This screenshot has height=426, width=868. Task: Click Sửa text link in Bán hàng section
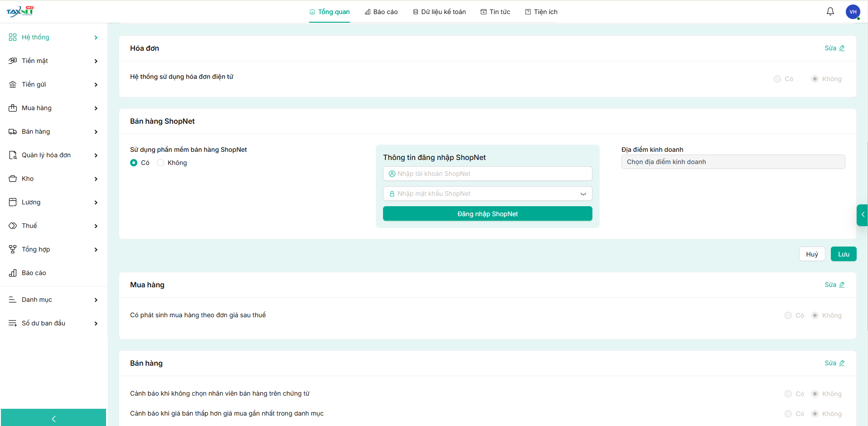click(830, 363)
